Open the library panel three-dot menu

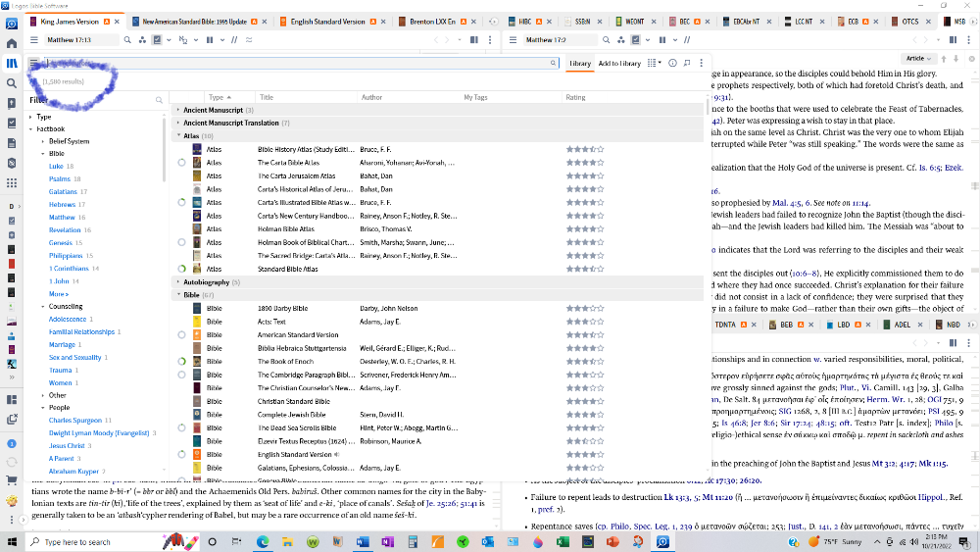[702, 63]
